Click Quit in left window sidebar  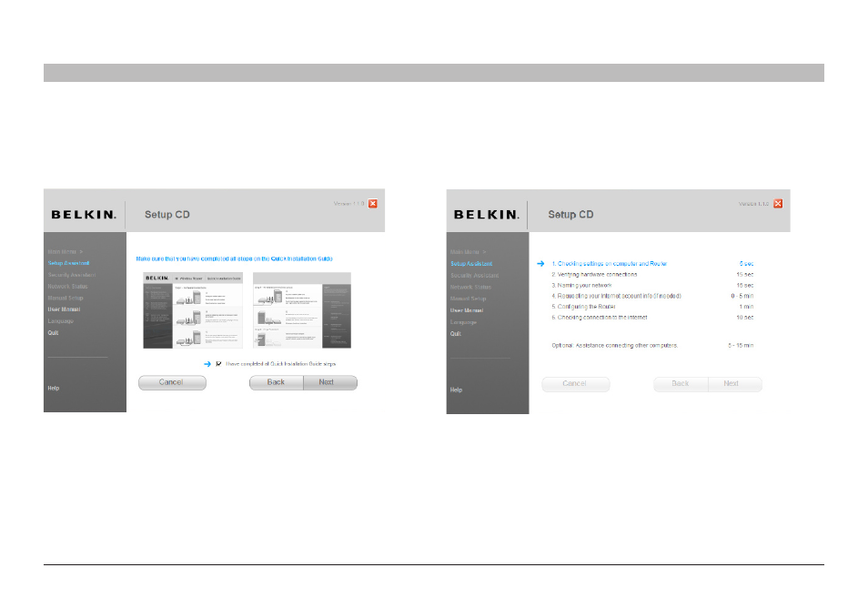(53, 333)
